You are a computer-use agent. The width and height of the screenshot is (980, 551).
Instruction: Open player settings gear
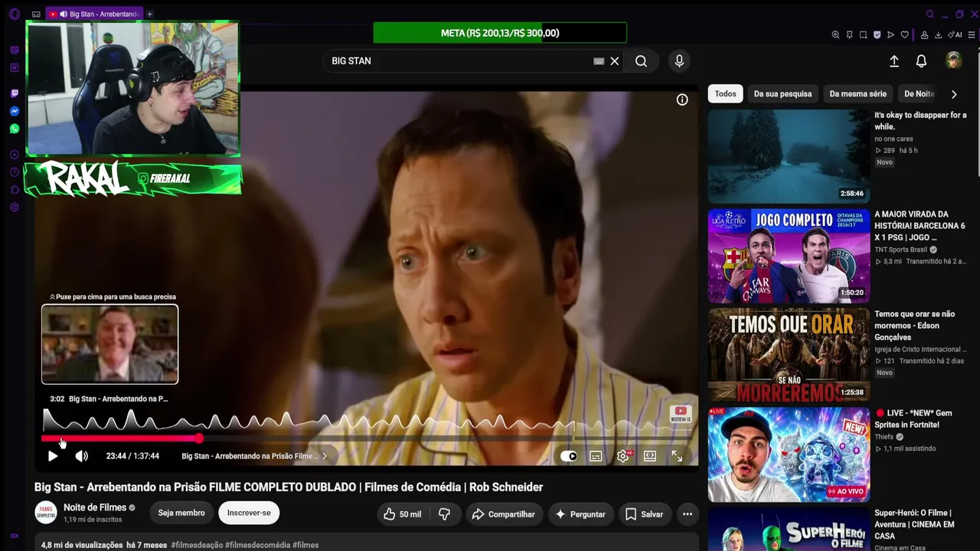[x=623, y=456]
